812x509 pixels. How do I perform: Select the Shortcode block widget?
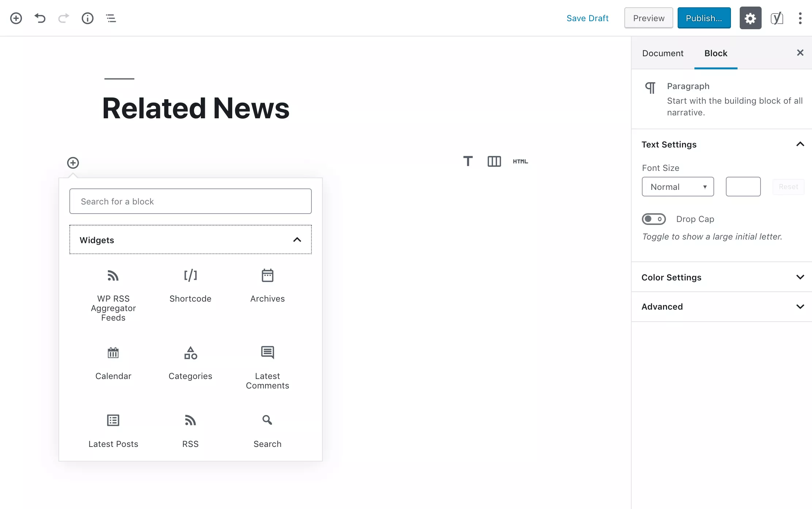[x=190, y=287]
